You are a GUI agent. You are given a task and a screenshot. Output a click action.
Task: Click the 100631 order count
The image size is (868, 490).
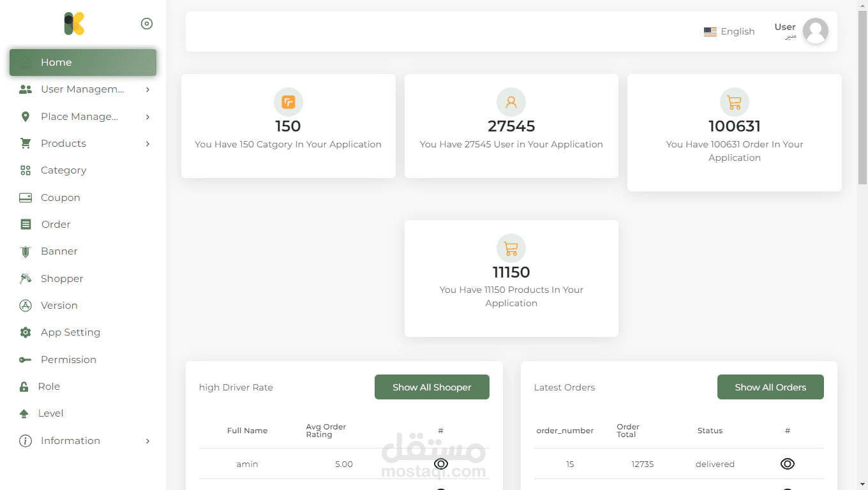735,126
